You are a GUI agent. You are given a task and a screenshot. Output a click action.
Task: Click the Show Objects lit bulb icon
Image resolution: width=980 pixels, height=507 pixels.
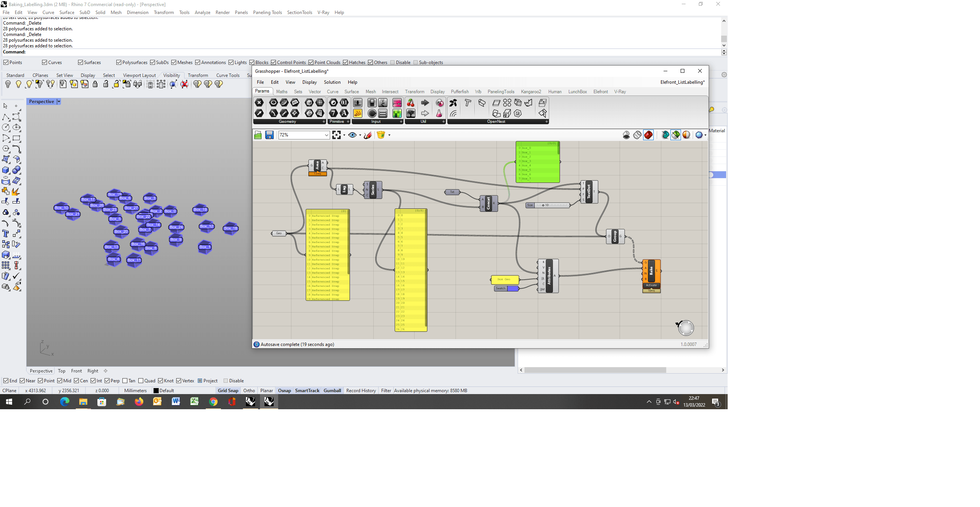pyautogui.click(x=18, y=84)
